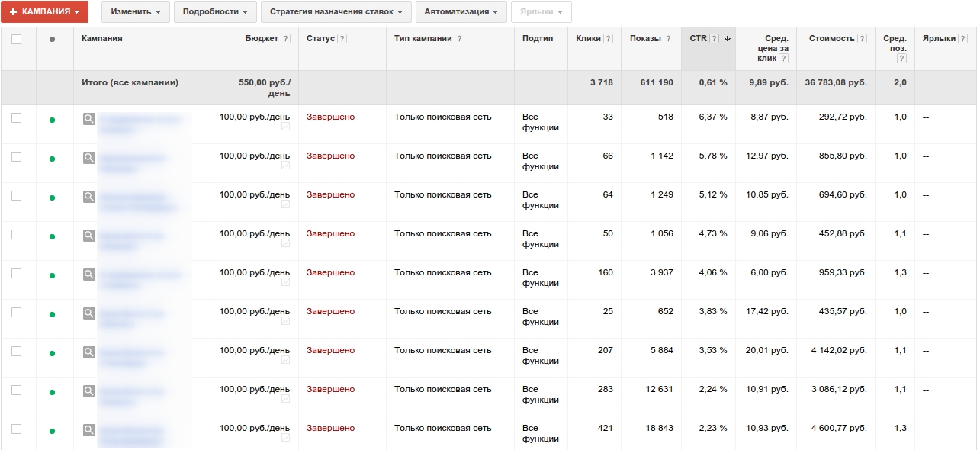
Task: Open help icon beside Тип кампании header
Action: pos(460,39)
